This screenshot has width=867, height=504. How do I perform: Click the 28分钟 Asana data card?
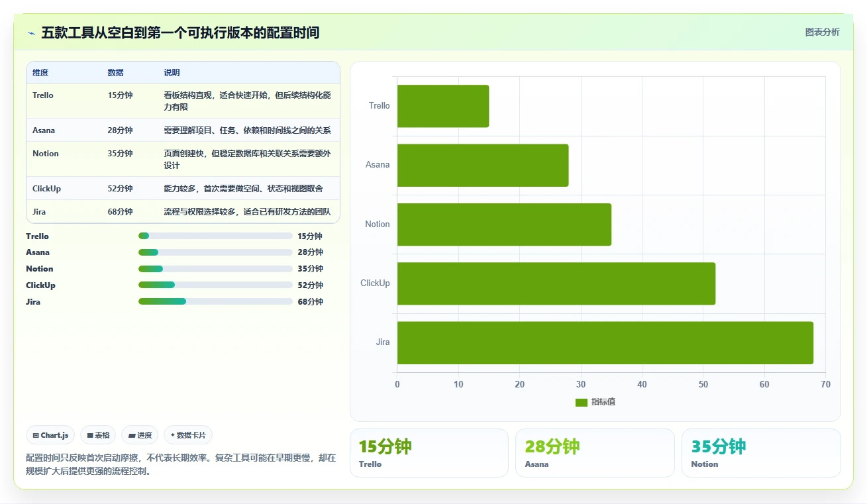coord(595,453)
